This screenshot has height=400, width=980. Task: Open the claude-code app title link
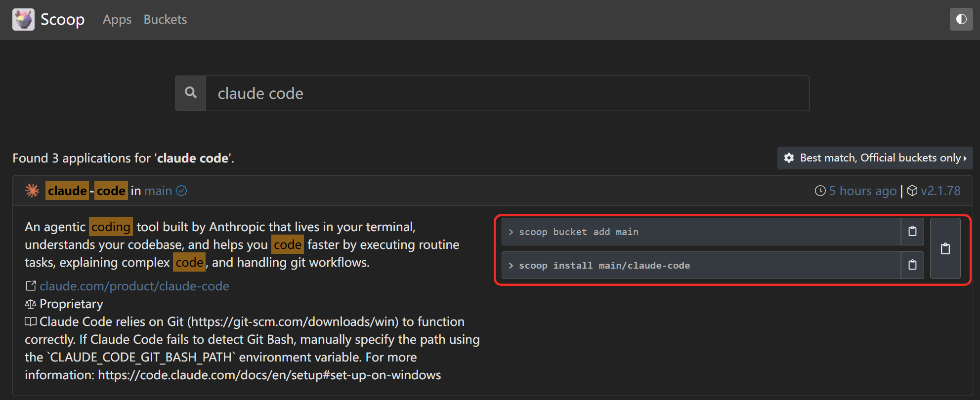point(86,191)
